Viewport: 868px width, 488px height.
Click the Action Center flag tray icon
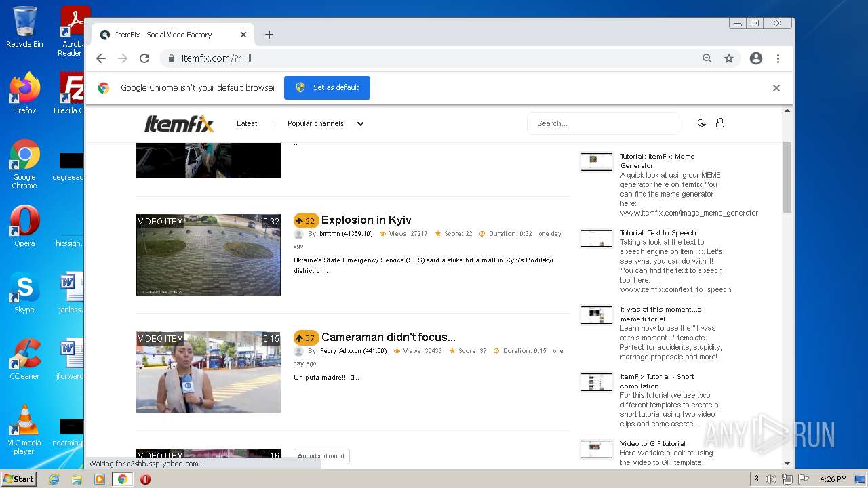pos(802,479)
